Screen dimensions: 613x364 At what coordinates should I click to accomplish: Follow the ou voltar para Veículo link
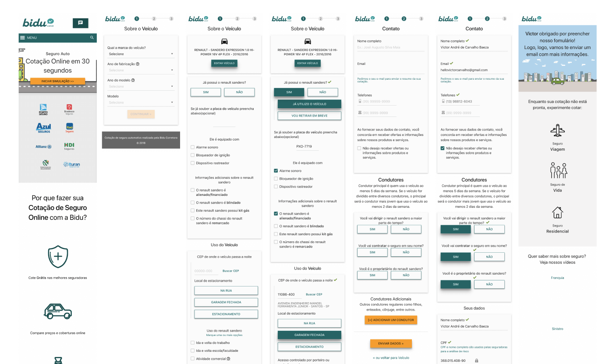click(x=391, y=358)
